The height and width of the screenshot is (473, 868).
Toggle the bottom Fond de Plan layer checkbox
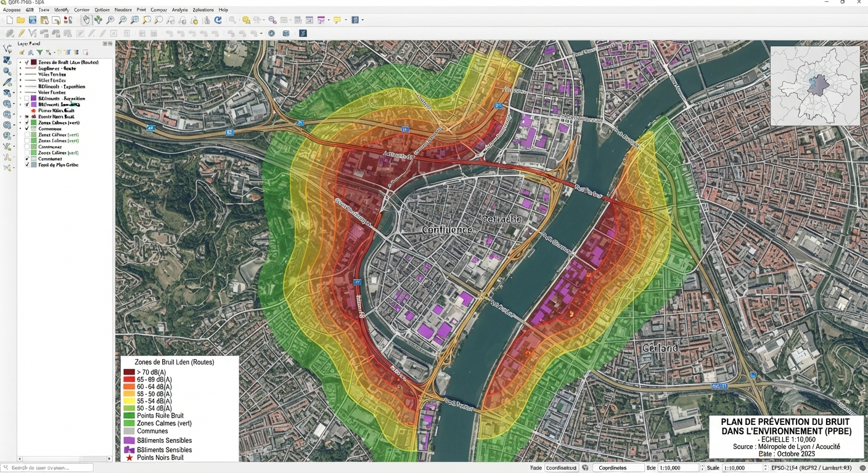(27, 165)
